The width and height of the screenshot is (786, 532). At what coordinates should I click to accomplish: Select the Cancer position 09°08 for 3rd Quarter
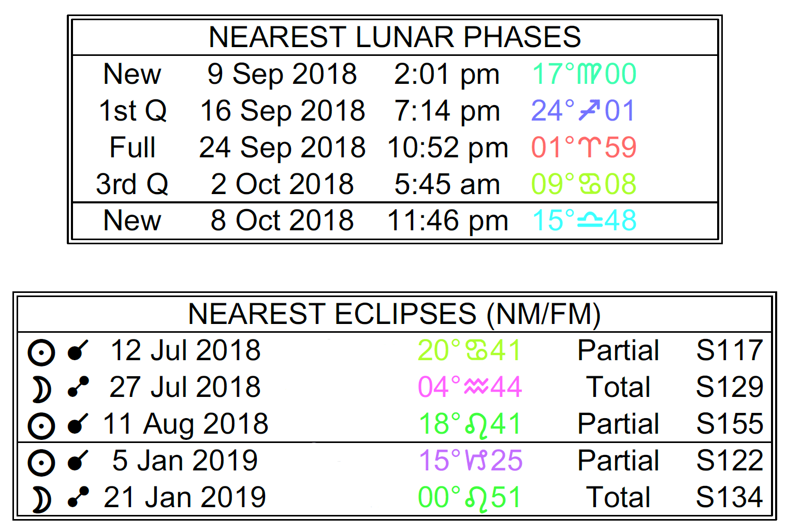point(584,184)
